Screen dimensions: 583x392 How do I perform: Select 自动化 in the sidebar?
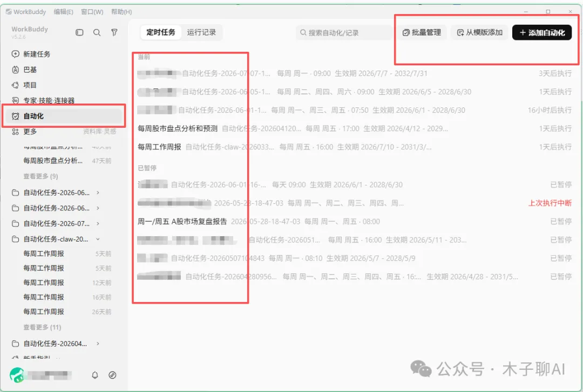[x=64, y=116]
